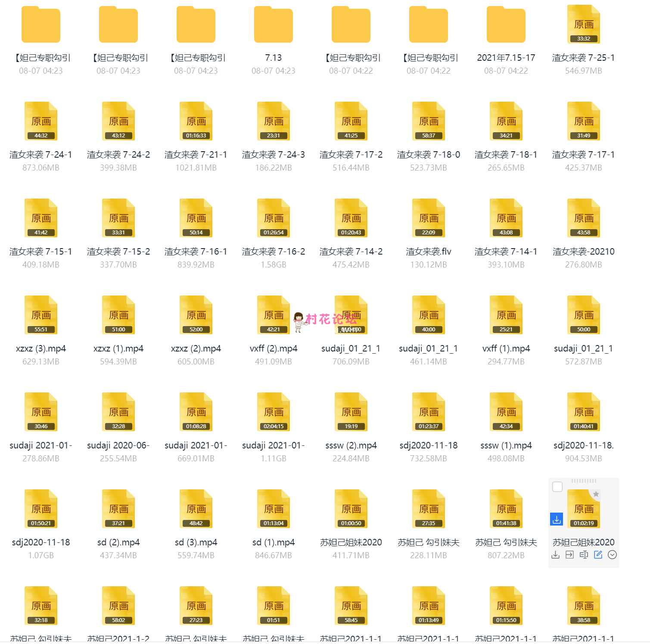Click the rename icon under the hovered file
Screen dimensions: 650x644
coord(584,555)
